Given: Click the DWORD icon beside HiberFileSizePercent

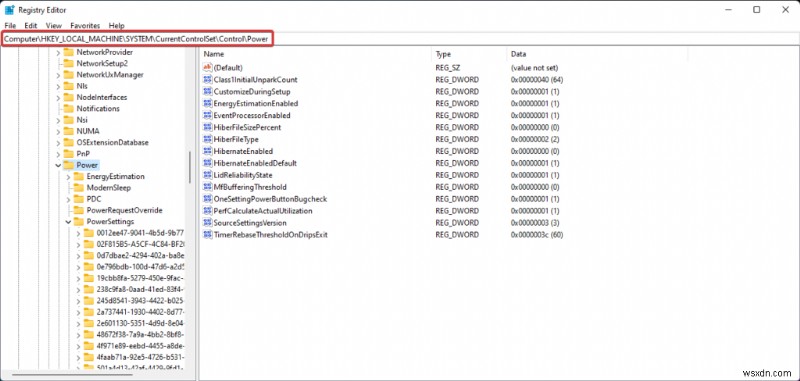Looking at the screenshot, I should (x=207, y=127).
